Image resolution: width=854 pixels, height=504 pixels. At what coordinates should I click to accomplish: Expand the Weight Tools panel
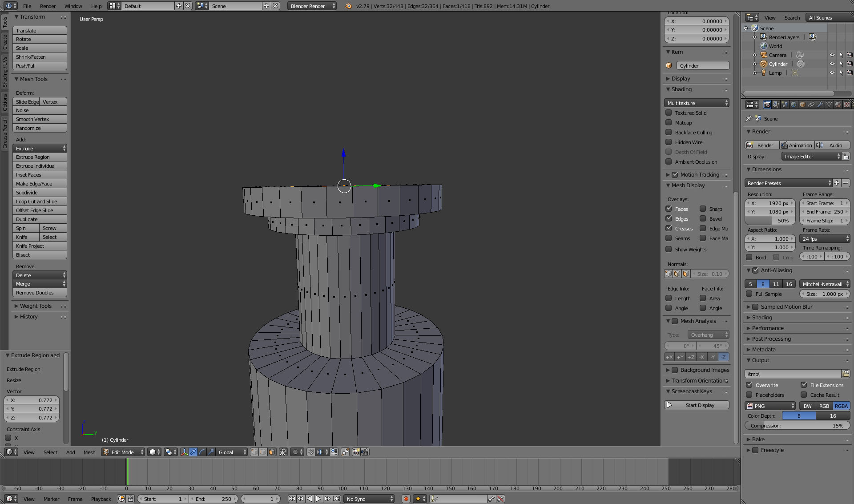[36, 306]
